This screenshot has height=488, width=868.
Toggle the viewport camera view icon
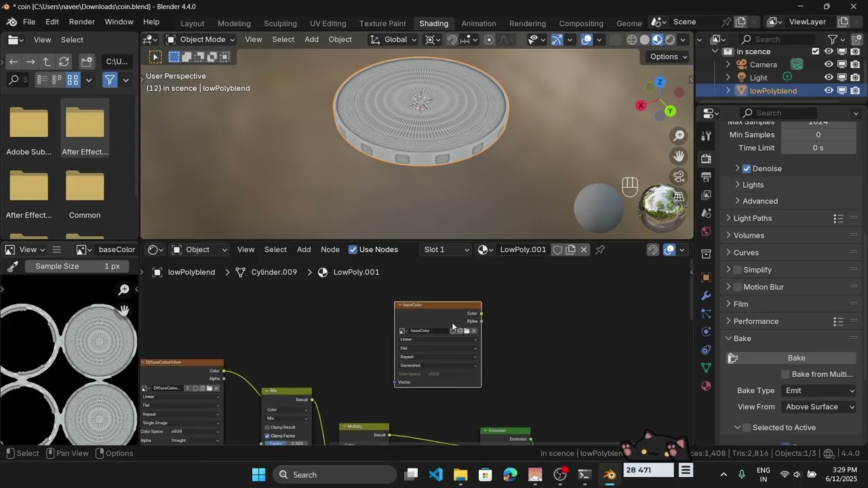pyautogui.click(x=679, y=177)
